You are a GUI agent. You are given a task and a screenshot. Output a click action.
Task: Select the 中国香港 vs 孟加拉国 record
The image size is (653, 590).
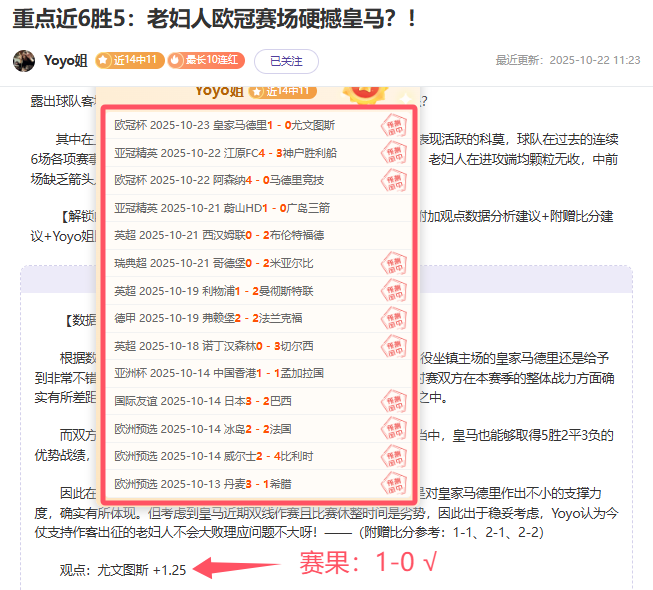(216, 373)
